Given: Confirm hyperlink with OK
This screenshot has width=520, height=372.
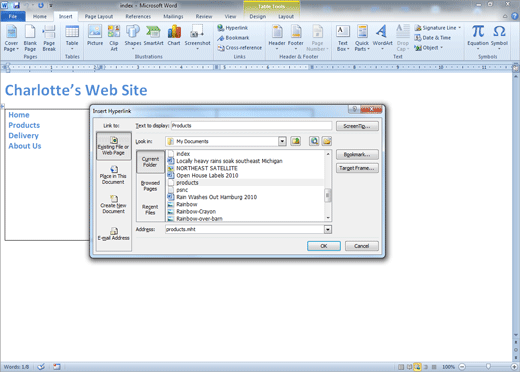Looking at the screenshot, I should (324, 246).
